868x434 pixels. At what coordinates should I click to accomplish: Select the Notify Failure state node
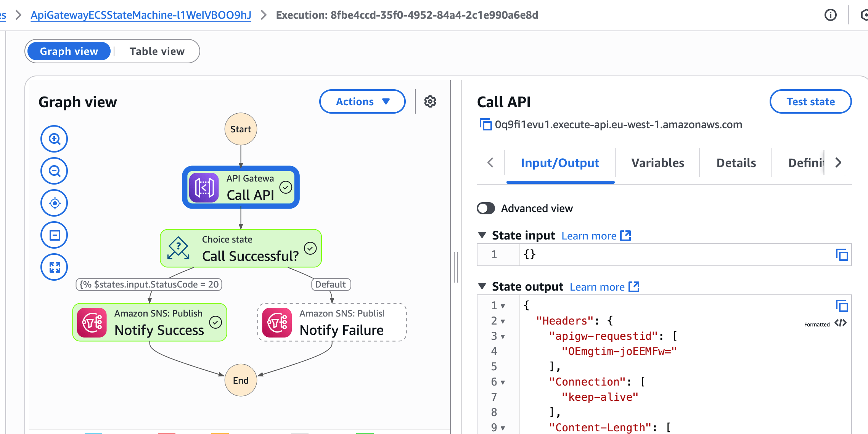click(x=332, y=322)
